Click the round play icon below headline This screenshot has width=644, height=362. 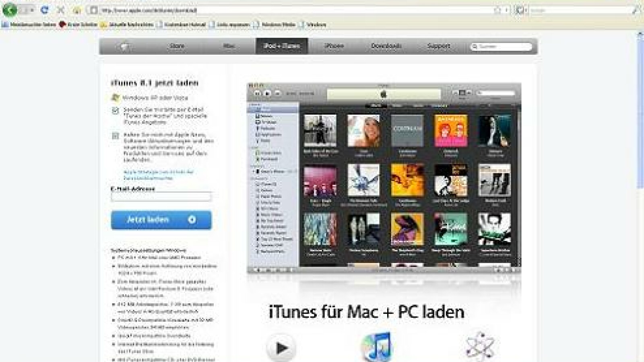pyautogui.click(x=281, y=348)
